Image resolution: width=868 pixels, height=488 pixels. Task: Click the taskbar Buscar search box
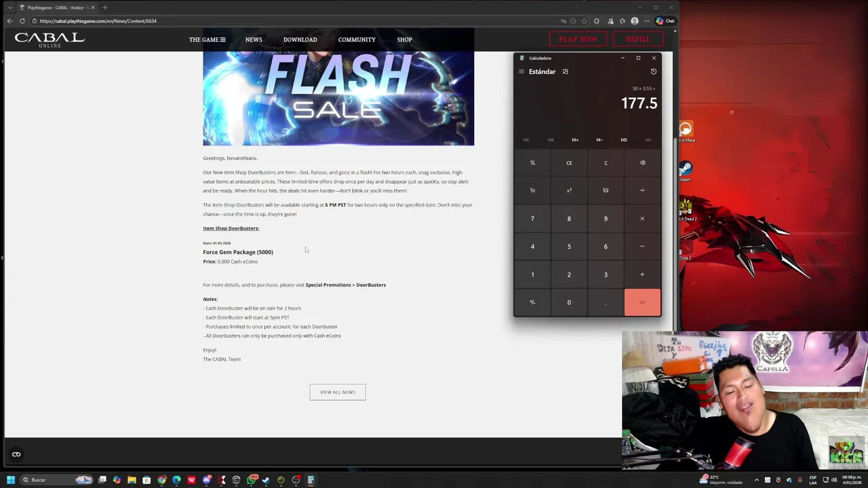coord(56,480)
